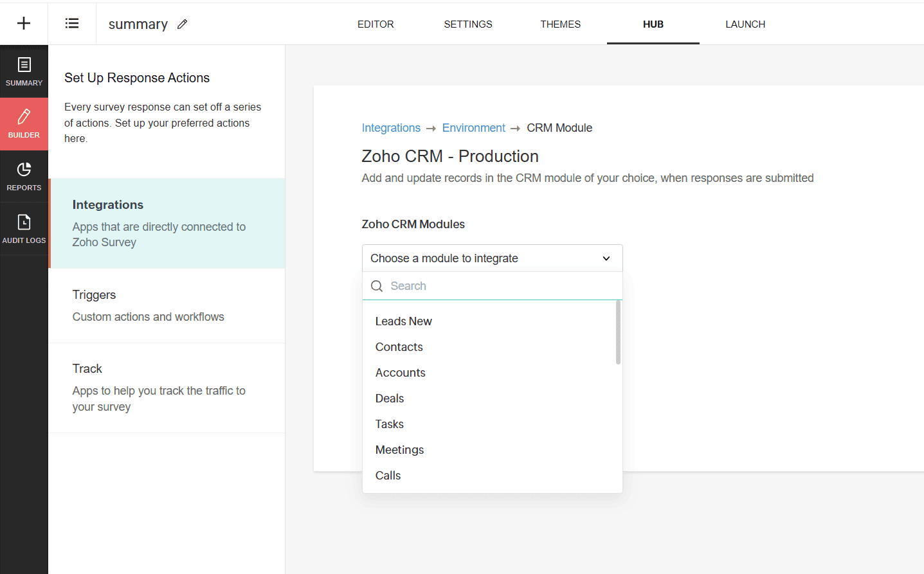Click the Integrations breadcrumb link
924x574 pixels.
tap(391, 128)
